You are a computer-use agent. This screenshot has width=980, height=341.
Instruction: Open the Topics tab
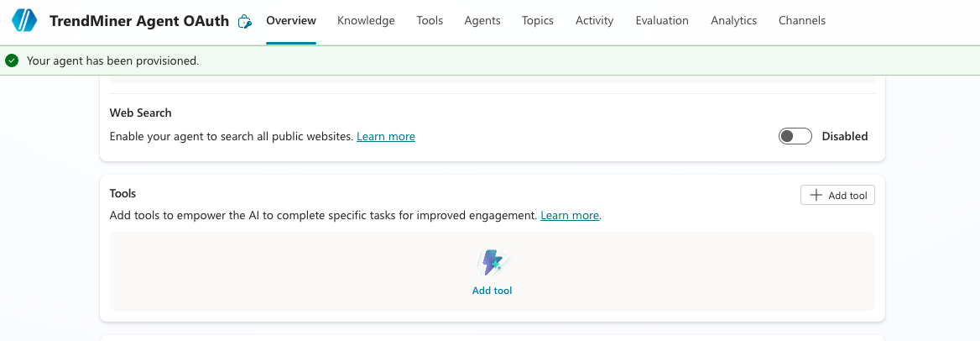pos(538,21)
